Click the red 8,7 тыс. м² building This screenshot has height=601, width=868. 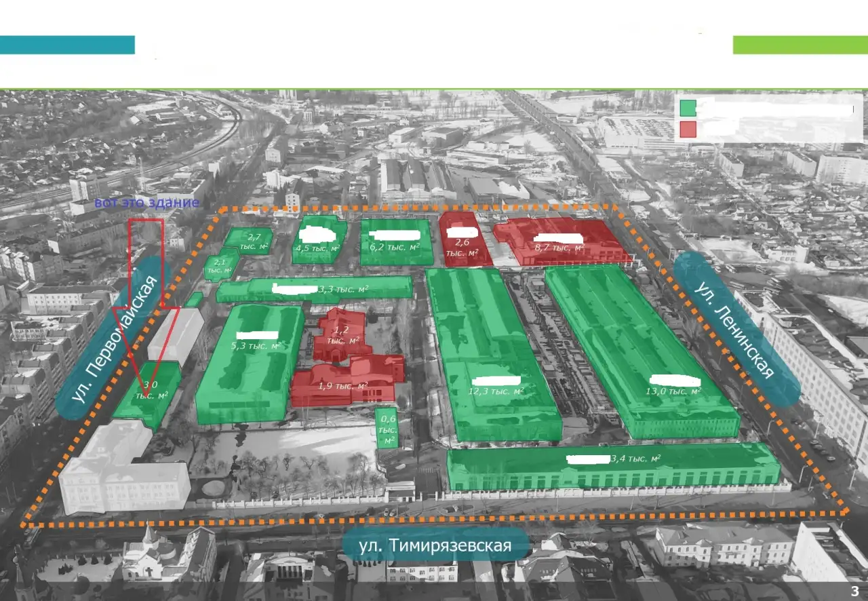click(561, 241)
